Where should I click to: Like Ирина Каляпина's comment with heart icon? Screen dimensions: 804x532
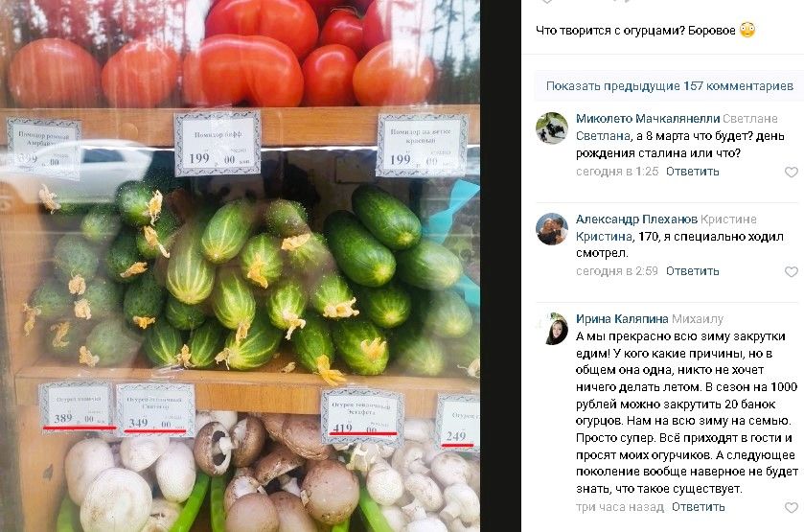coord(792,507)
